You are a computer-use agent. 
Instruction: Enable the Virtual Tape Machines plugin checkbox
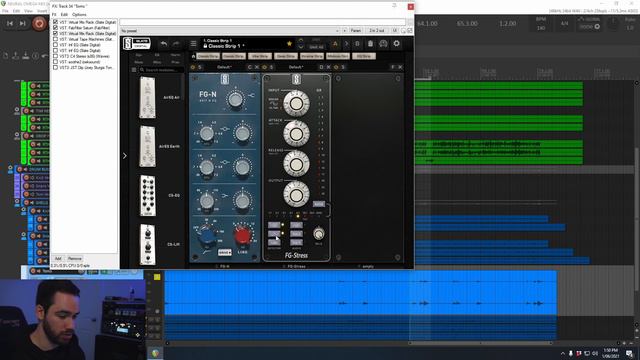click(56, 39)
